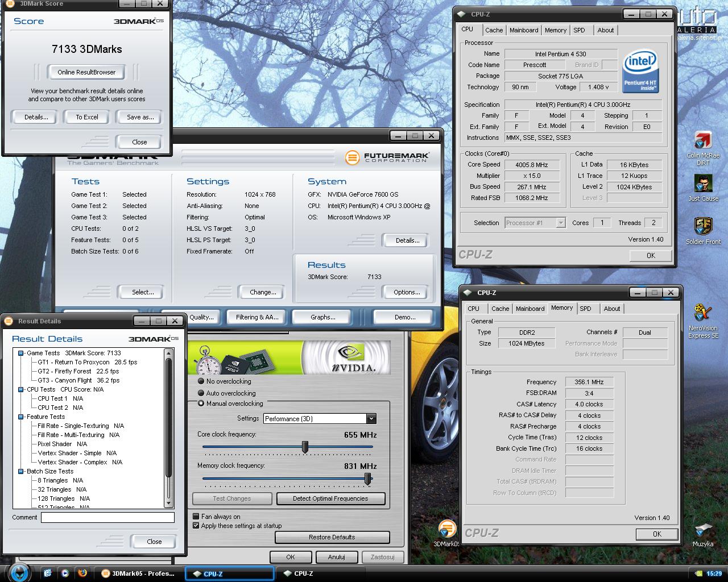This screenshot has height=582, width=728.
Task: Click the Result Details window title icon
Action: click(x=9, y=321)
